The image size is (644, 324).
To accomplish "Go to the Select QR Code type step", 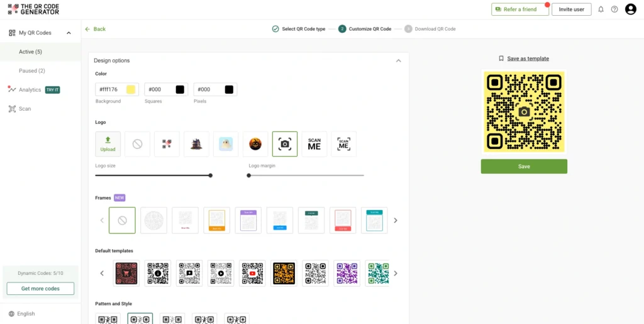I will (x=299, y=29).
